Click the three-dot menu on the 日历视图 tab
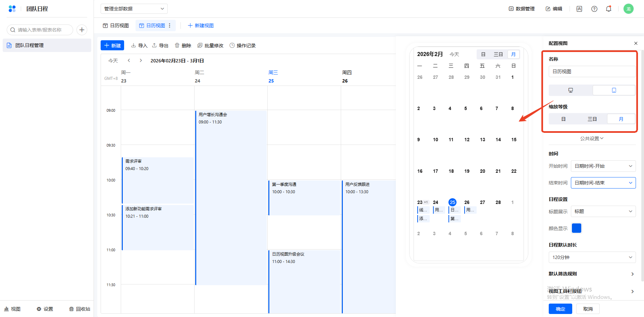Image resolution: width=644 pixels, height=317 pixels. coord(170,25)
